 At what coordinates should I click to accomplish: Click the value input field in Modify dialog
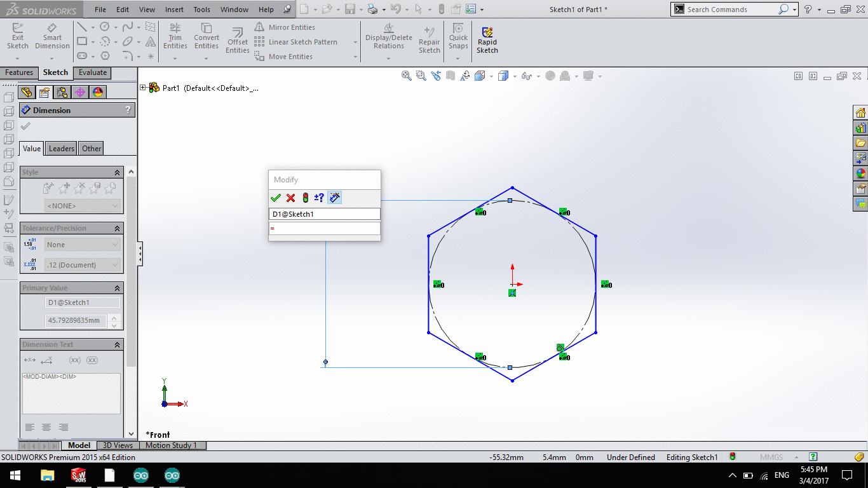tap(325, 228)
